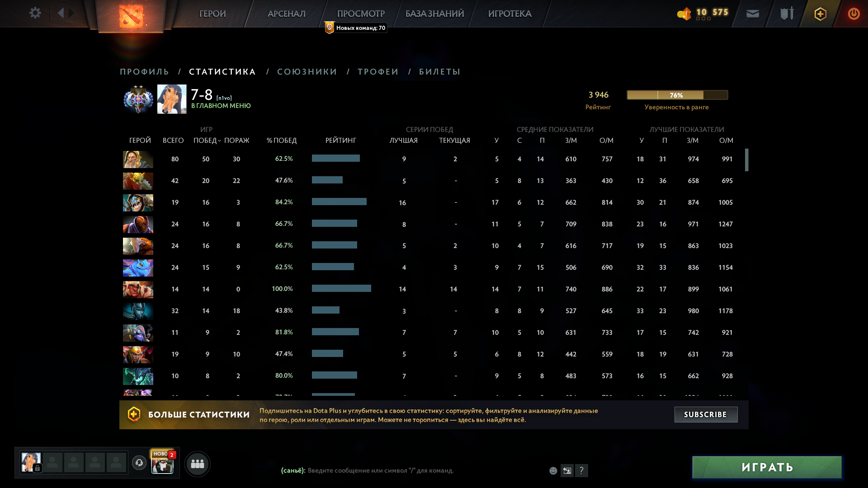
Task: Click rating bar of 84.2% hero
Action: (x=339, y=202)
